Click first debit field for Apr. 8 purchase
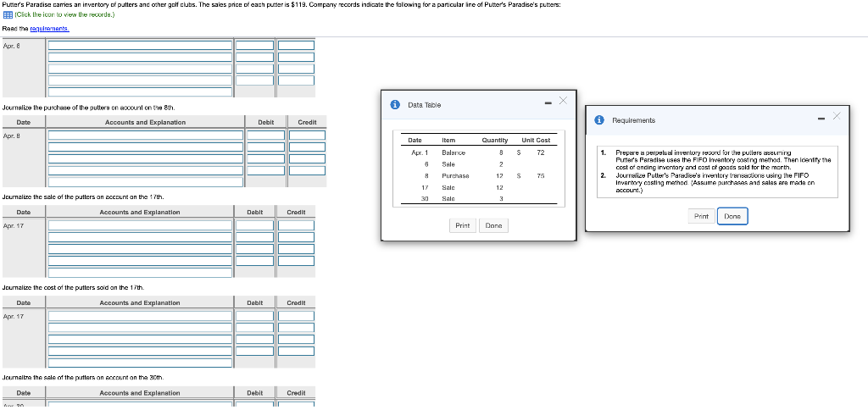Image resolution: width=868 pixels, height=410 pixels. [265, 135]
